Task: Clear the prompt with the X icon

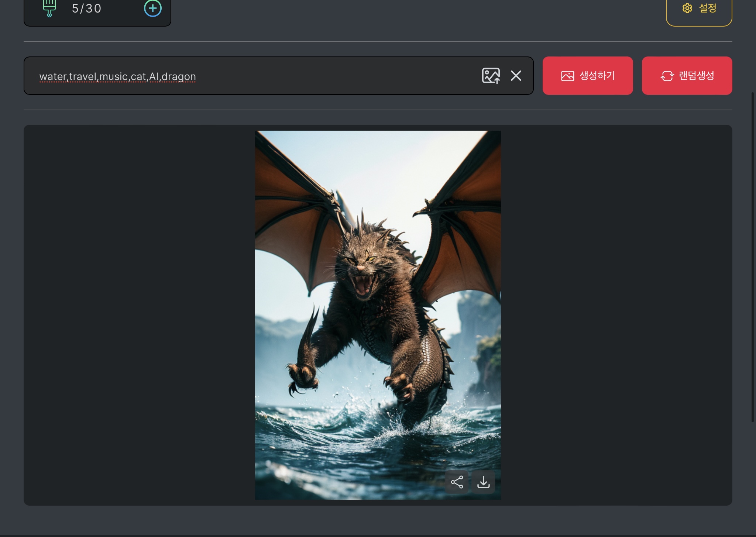Action: [x=516, y=76]
